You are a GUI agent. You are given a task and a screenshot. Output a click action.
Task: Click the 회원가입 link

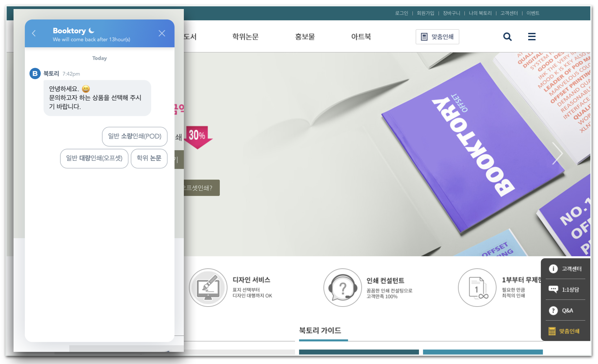[x=426, y=13]
